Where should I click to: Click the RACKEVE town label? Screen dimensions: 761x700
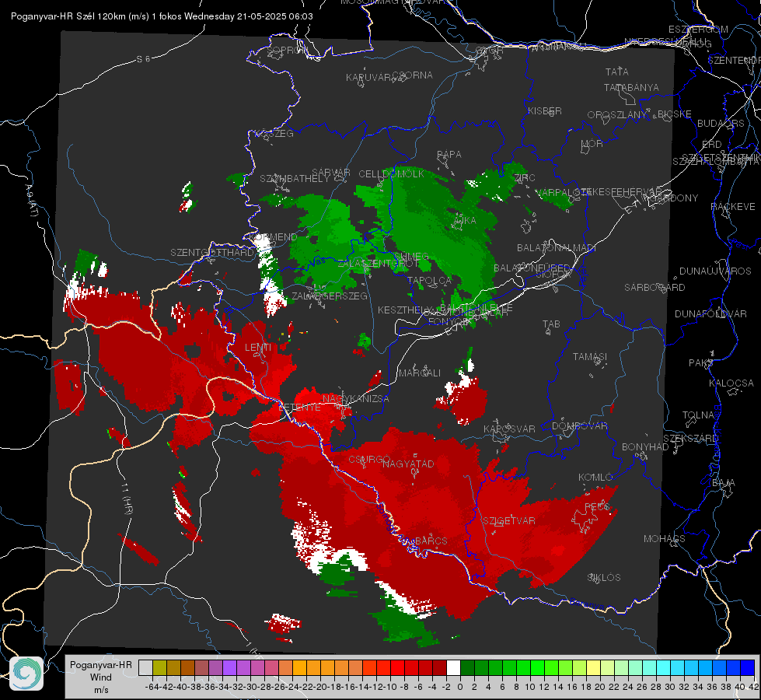click(x=733, y=206)
